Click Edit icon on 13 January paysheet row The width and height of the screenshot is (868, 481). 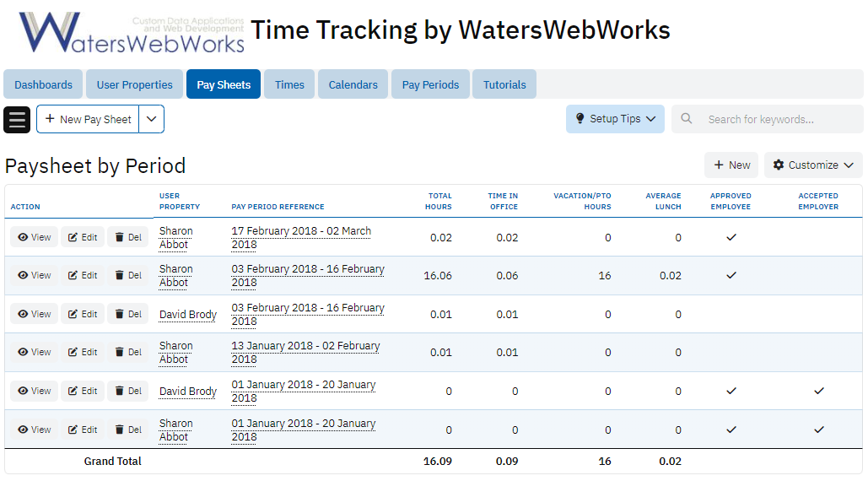pos(73,353)
